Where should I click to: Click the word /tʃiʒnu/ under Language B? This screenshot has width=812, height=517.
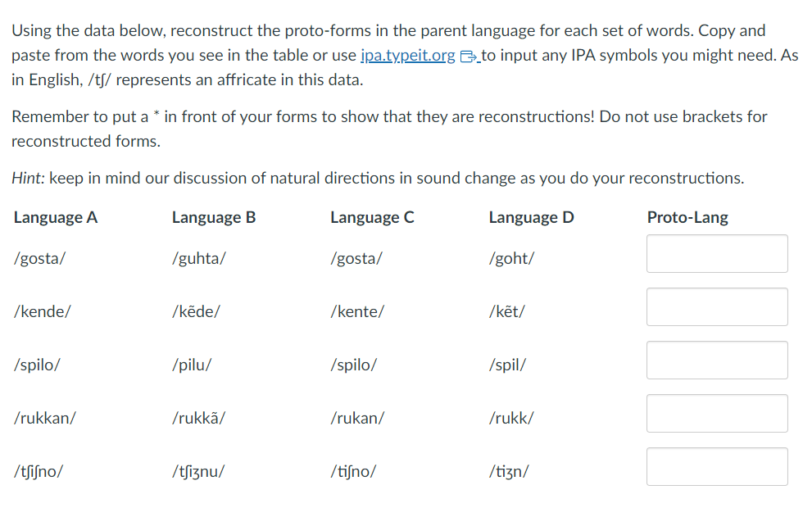click(x=199, y=471)
